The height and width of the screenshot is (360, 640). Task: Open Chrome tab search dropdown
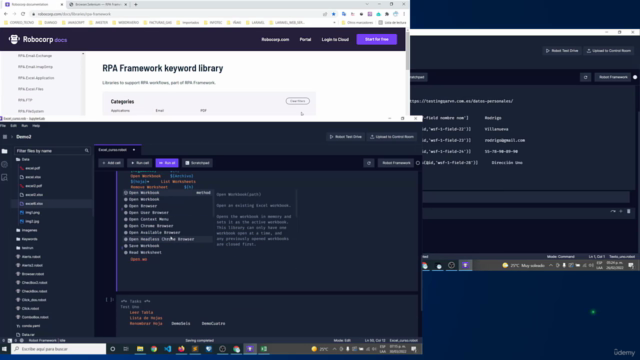[x=367, y=4]
